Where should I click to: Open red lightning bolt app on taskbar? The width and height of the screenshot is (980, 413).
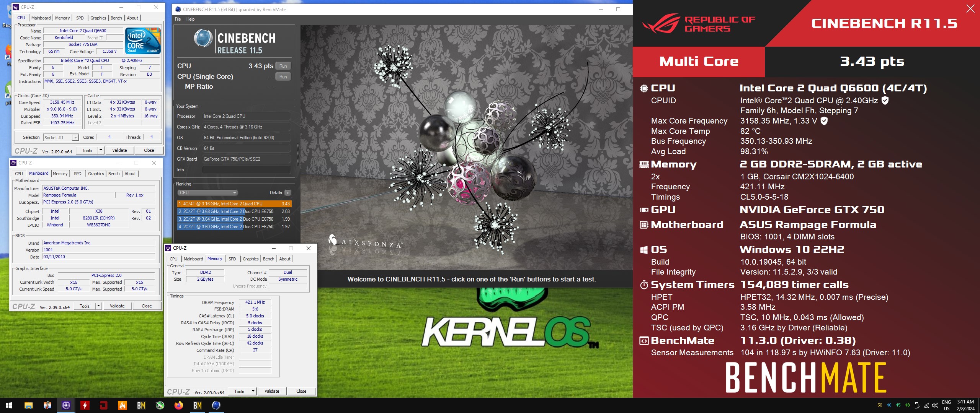tap(85, 405)
